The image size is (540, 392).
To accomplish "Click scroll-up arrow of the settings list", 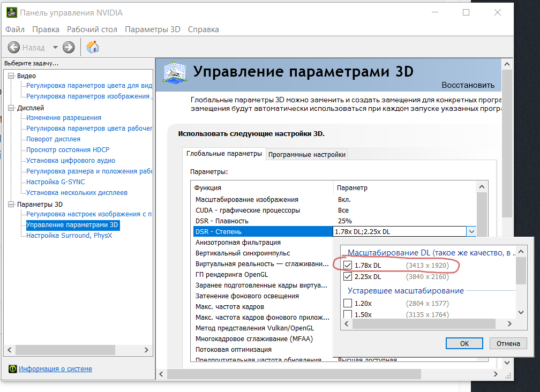I will click(x=482, y=187).
